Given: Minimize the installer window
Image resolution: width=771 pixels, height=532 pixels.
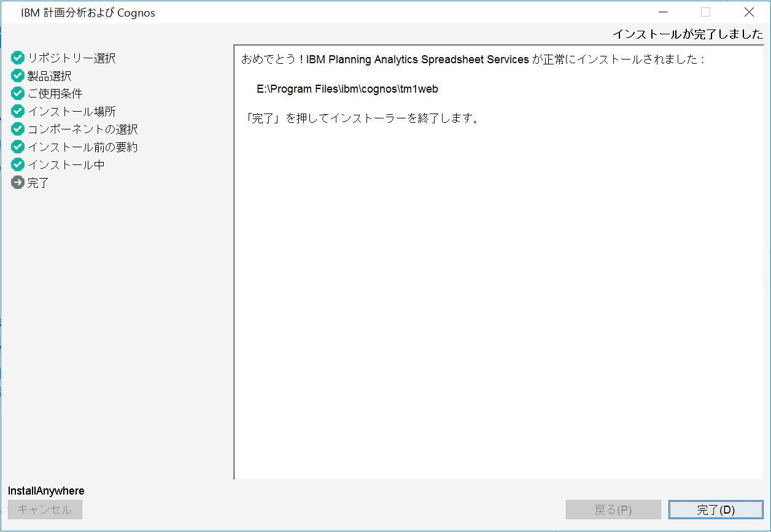Looking at the screenshot, I should point(663,12).
